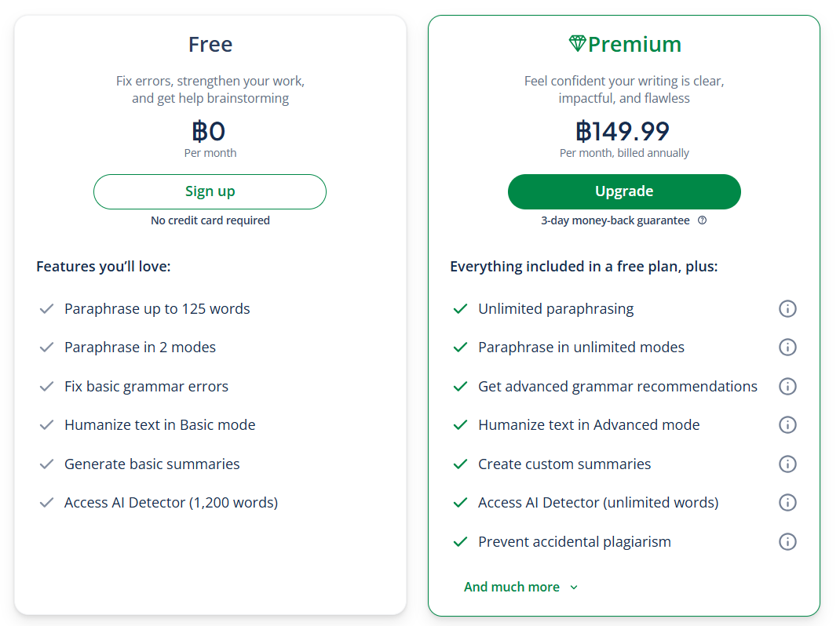Click the ฿149.99 price text
The height and width of the screenshot is (626, 840).
623,131
